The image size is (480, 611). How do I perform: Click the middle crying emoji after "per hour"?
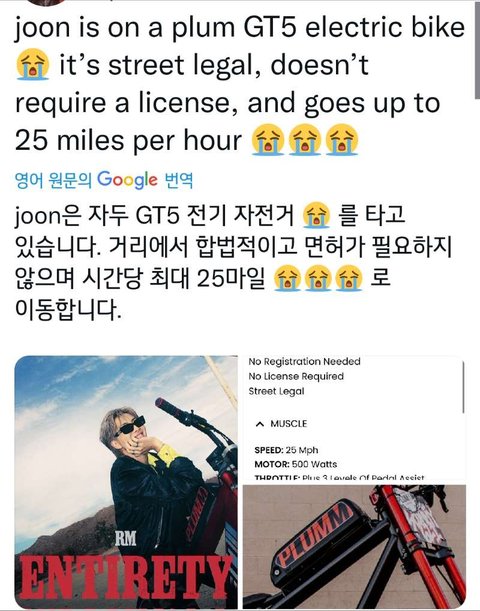click(x=305, y=140)
